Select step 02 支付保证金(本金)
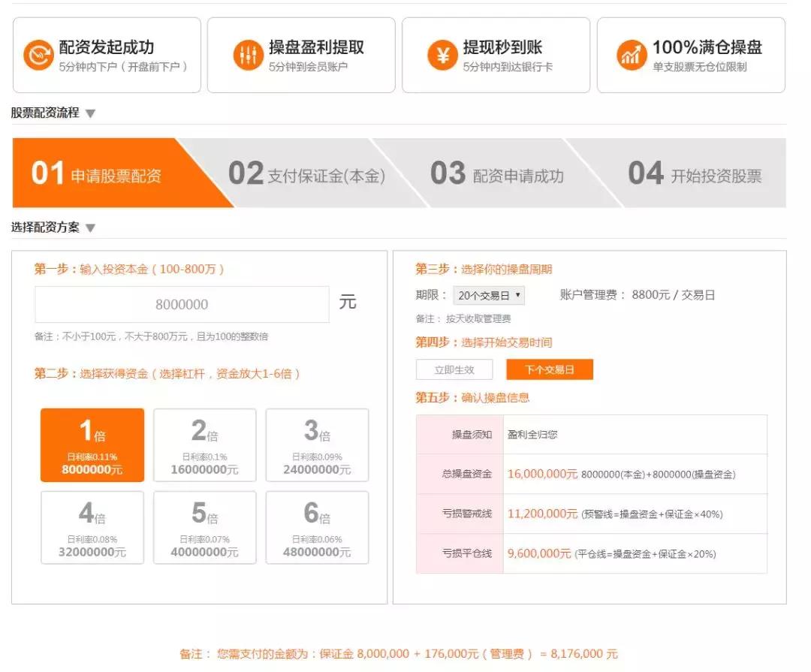This screenshot has height=672, width=811. coord(306,174)
